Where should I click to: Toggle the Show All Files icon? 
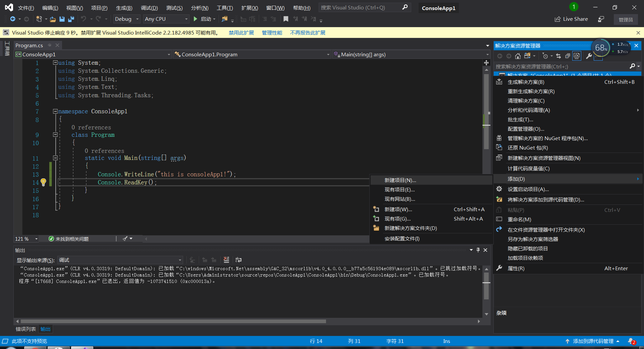coord(577,56)
